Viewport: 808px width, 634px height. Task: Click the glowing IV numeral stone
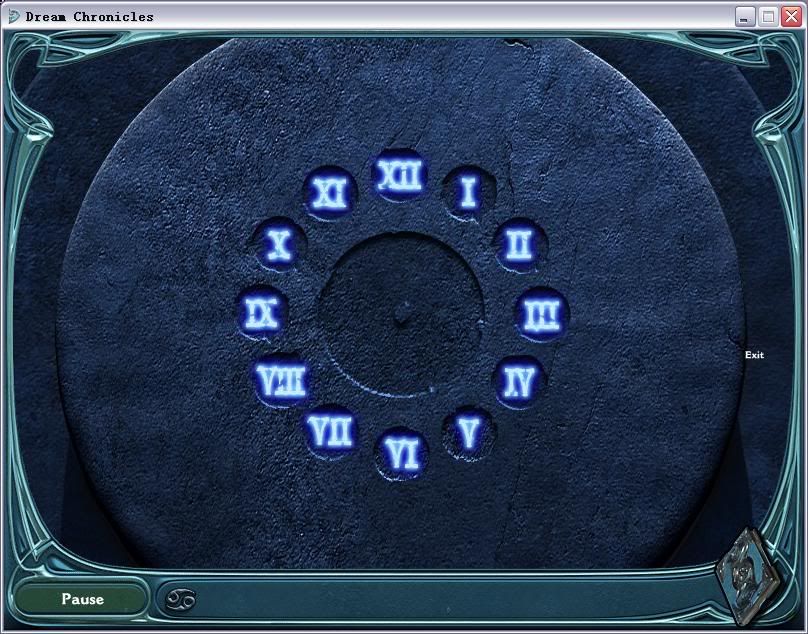click(x=520, y=381)
